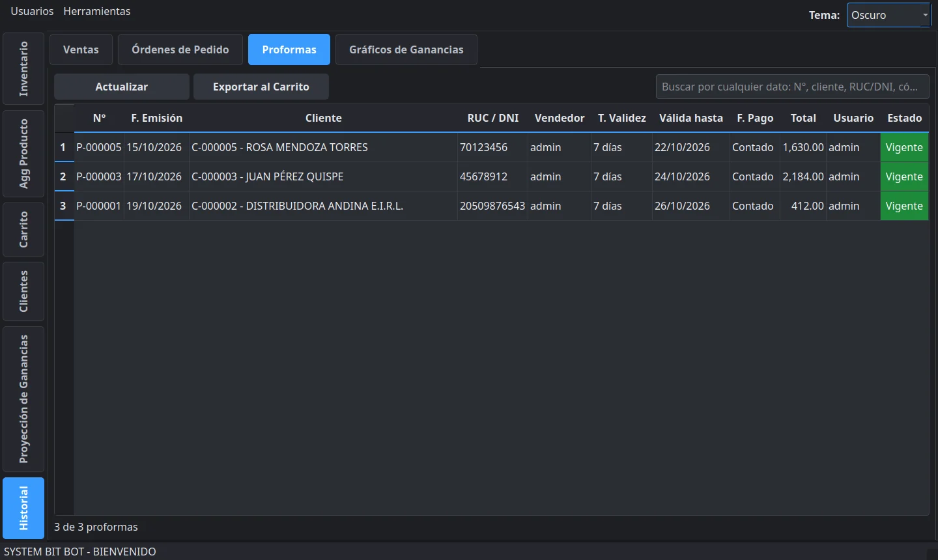Click the RUC cell 20509876543

pyautogui.click(x=493, y=206)
